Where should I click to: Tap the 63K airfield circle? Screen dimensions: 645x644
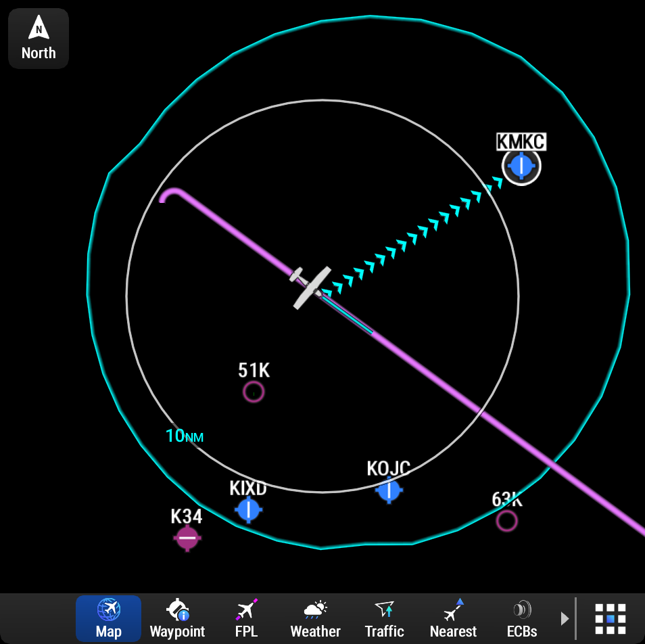(507, 521)
